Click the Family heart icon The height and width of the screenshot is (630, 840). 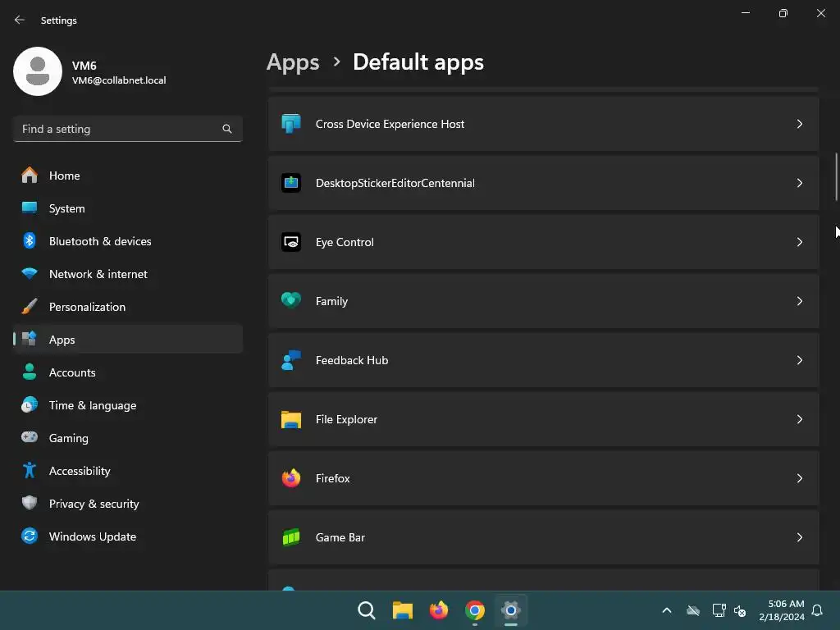pos(291,301)
